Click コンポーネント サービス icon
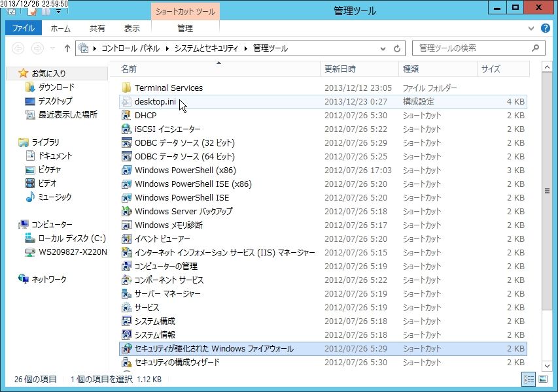Screen dimensions: 558x392 pyautogui.click(x=126, y=280)
